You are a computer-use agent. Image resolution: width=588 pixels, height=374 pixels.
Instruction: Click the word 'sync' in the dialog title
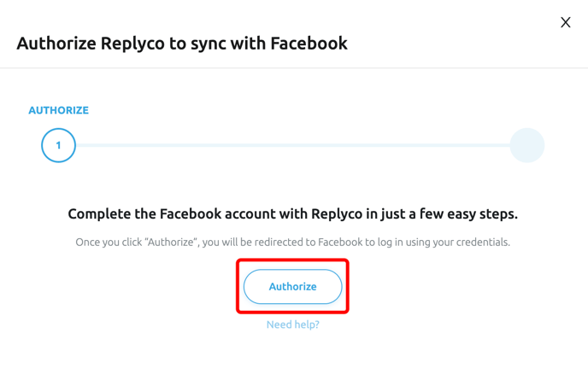point(211,43)
